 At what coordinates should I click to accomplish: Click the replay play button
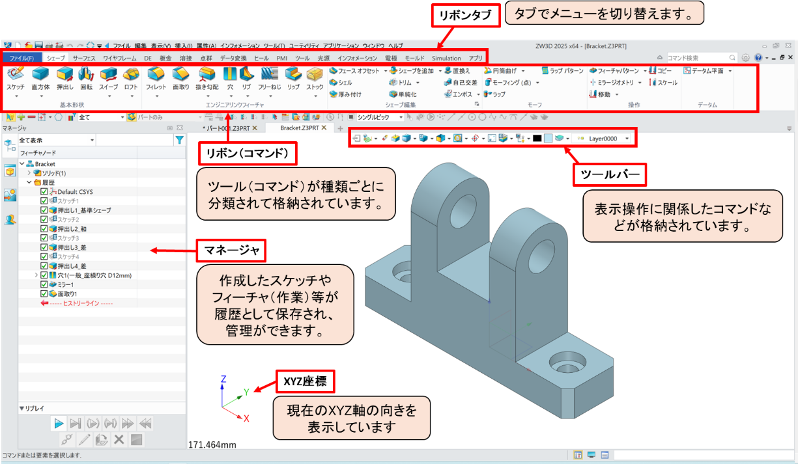tap(59, 423)
